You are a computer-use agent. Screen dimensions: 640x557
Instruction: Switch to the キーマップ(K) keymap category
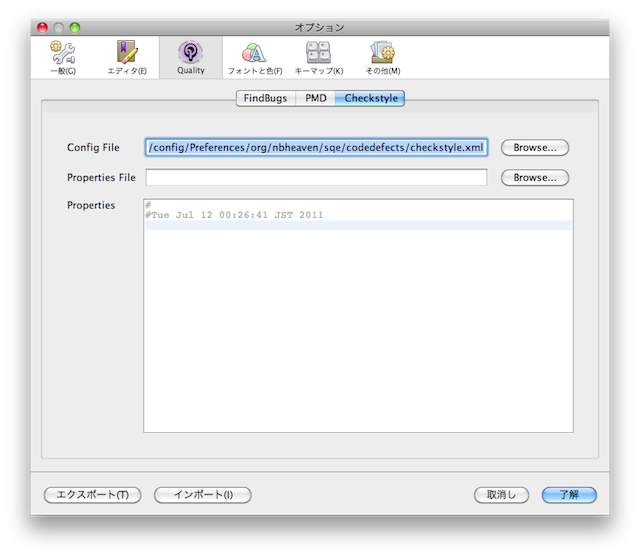(x=318, y=57)
